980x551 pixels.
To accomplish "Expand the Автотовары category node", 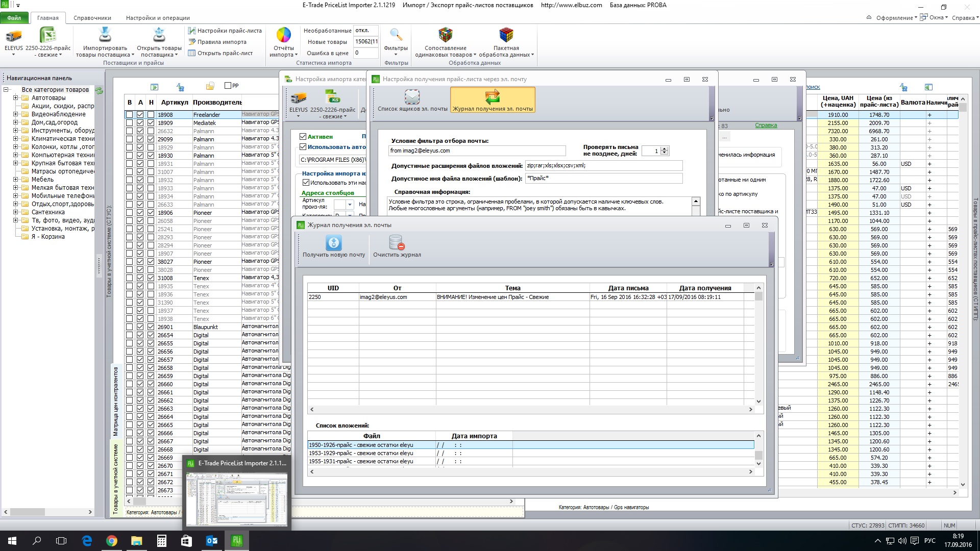I will click(x=15, y=98).
